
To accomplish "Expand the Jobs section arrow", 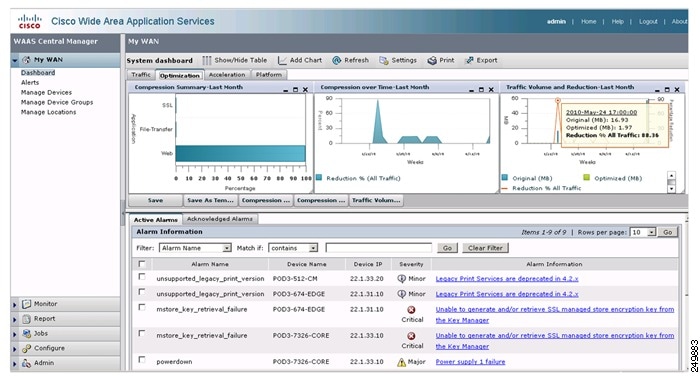I will (x=15, y=334).
